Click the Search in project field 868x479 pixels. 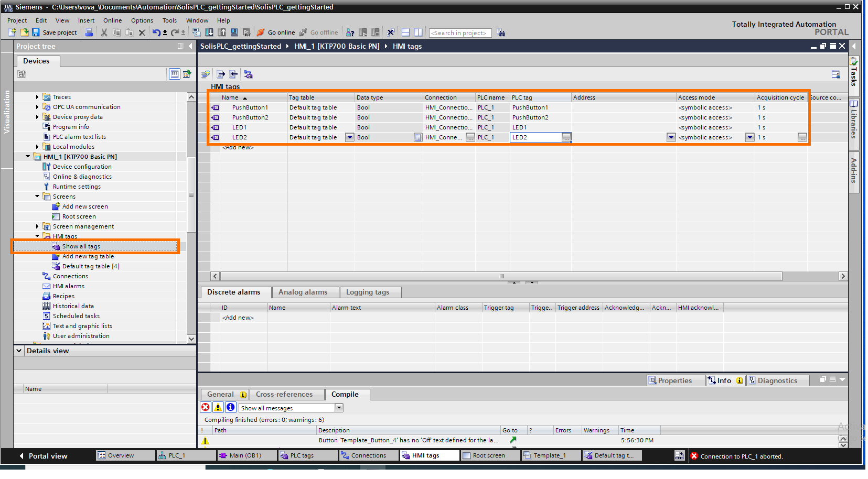pos(460,33)
